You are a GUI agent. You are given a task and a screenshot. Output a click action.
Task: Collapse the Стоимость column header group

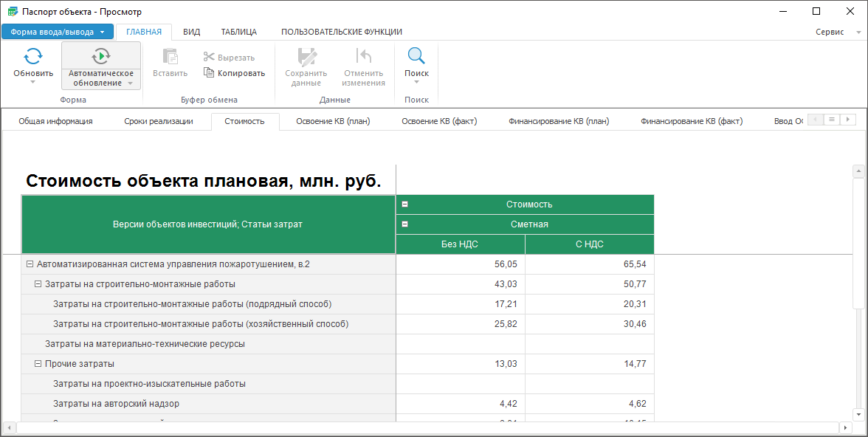pos(404,204)
